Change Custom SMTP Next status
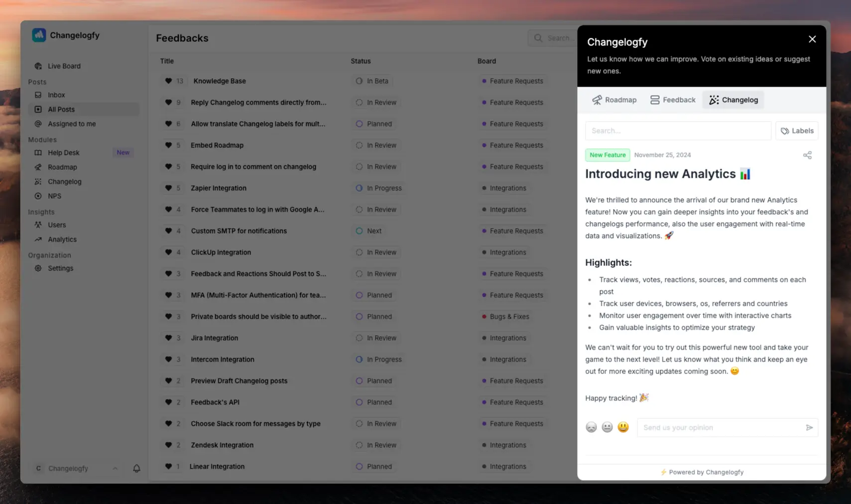Viewport: 851px width, 504px height. pos(369,231)
